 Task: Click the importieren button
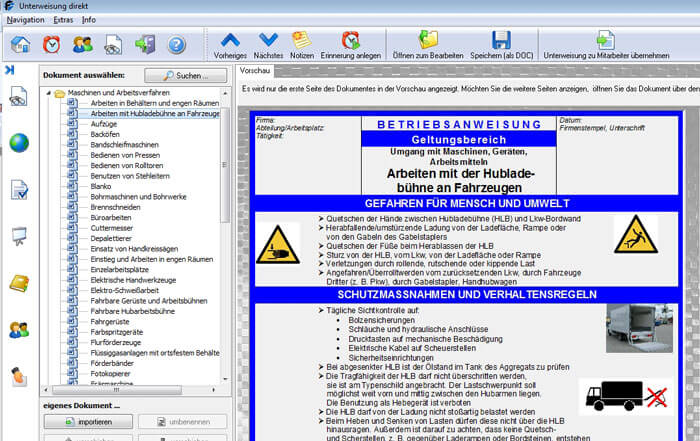88,422
